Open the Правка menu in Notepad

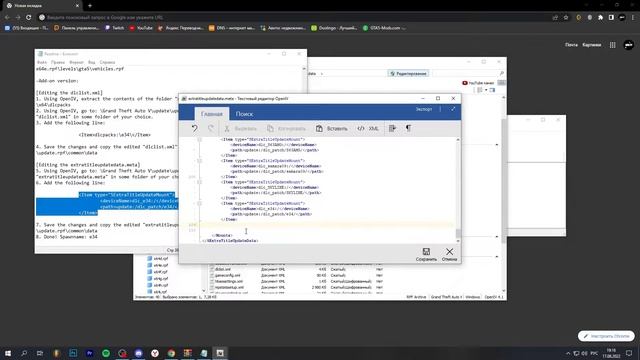pos(58,62)
